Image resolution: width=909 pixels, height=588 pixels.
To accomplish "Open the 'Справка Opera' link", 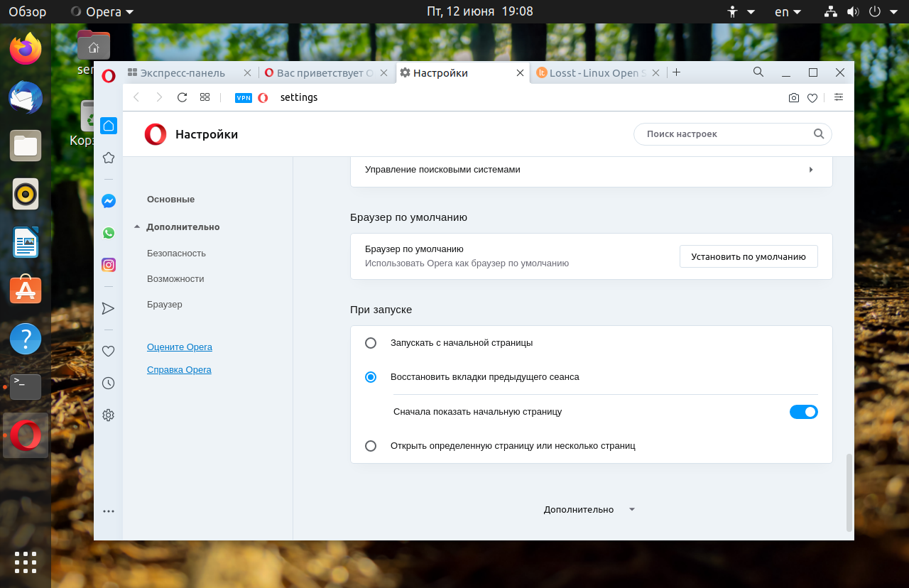I will [x=179, y=370].
